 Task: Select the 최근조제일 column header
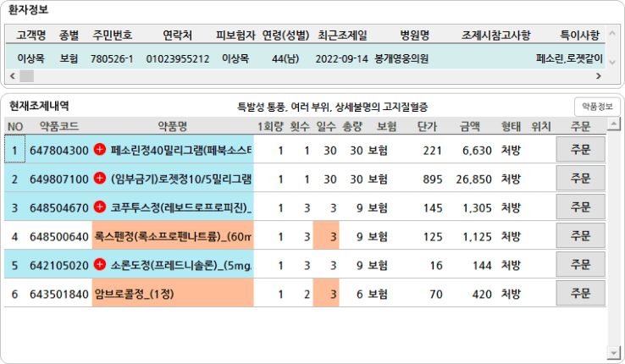pos(342,35)
